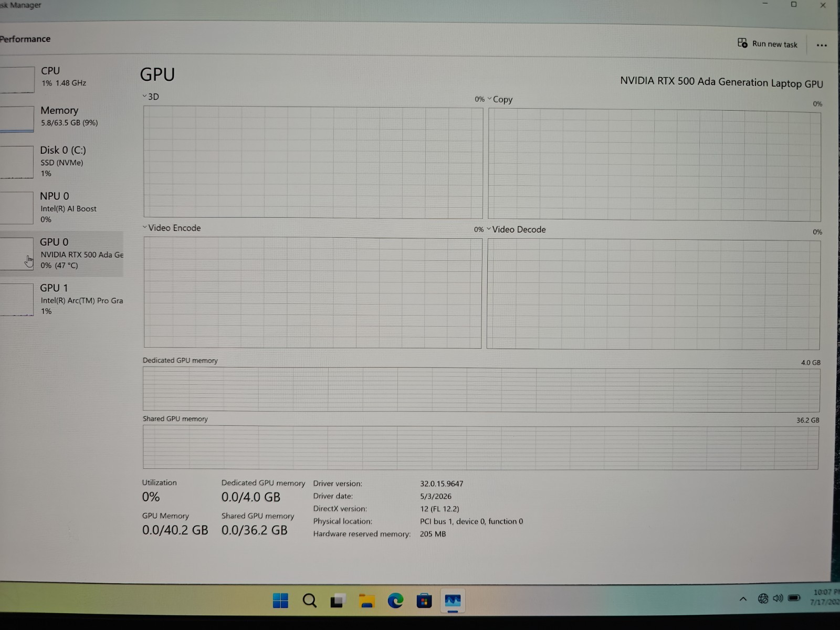Open taskbar Search

pos(309,601)
